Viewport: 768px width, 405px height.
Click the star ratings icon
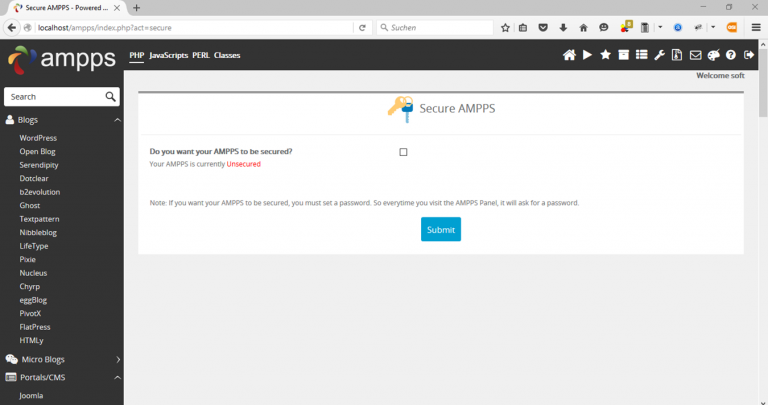pyautogui.click(x=605, y=55)
